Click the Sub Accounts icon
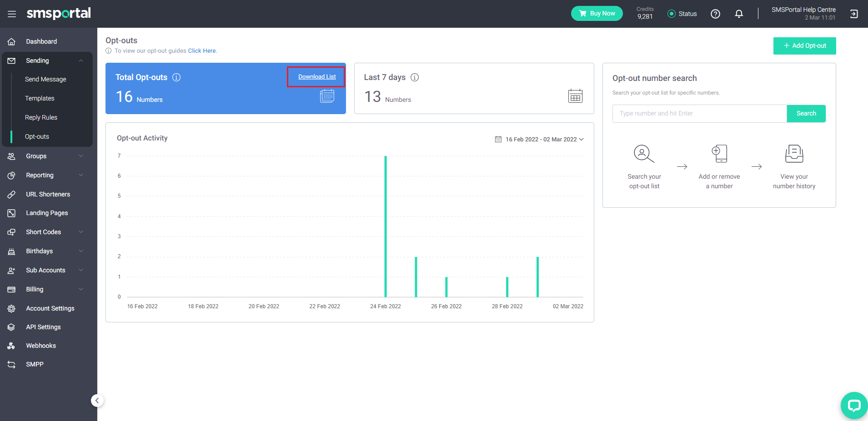This screenshot has height=421, width=868. pos(12,270)
